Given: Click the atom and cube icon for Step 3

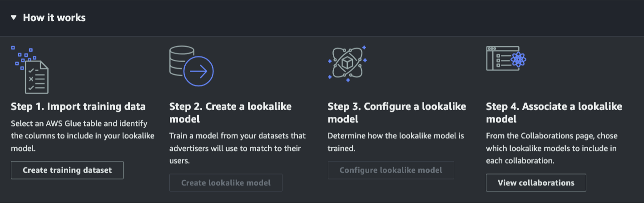Looking at the screenshot, I should pos(347,64).
